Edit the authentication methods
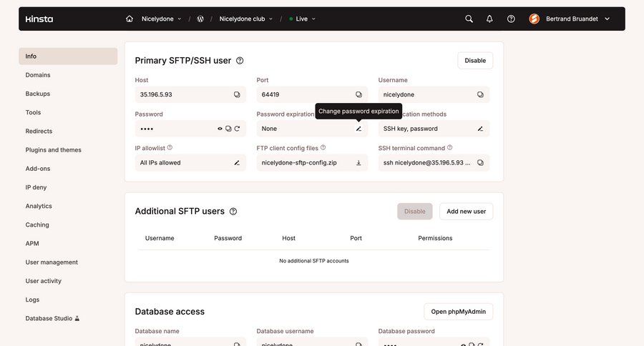The image size is (644, 346). tap(480, 129)
